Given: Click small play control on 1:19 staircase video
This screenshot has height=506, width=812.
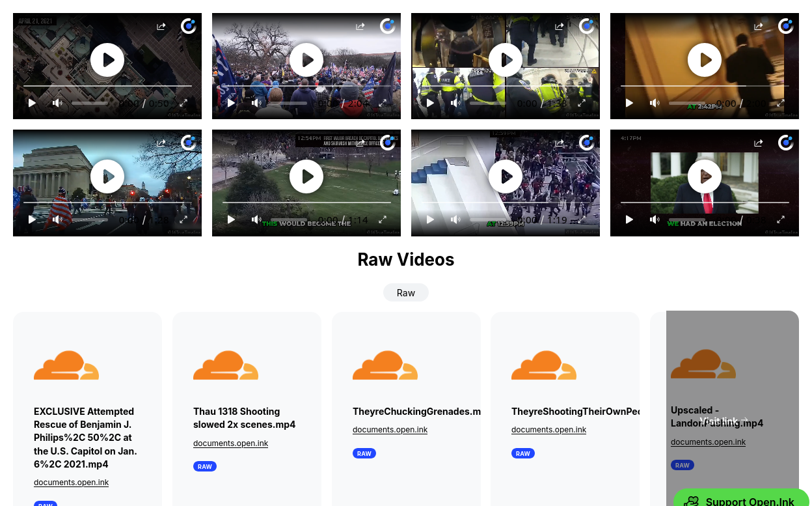Looking at the screenshot, I should pyautogui.click(x=430, y=219).
